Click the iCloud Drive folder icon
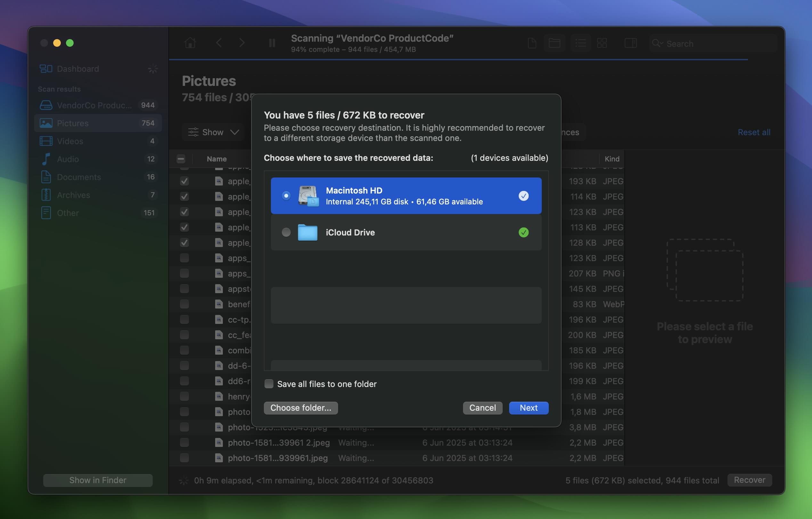Image resolution: width=812 pixels, height=519 pixels. [x=307, y=233]
